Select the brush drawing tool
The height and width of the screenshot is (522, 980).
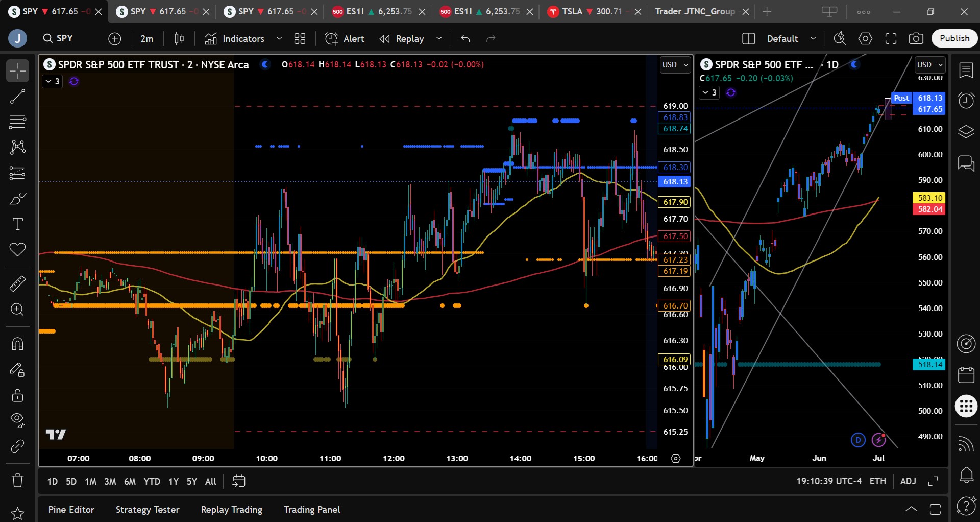click(x=17, y=199)
